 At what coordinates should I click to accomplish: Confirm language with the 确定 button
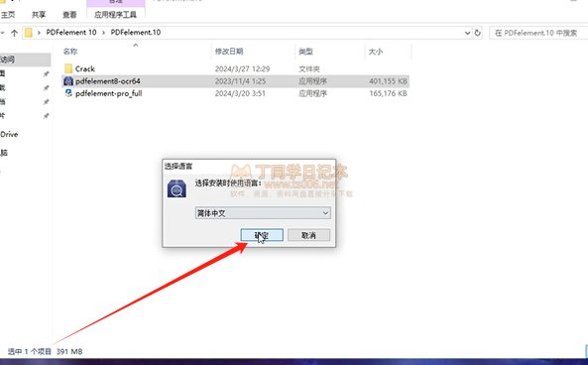click(262, 235)
